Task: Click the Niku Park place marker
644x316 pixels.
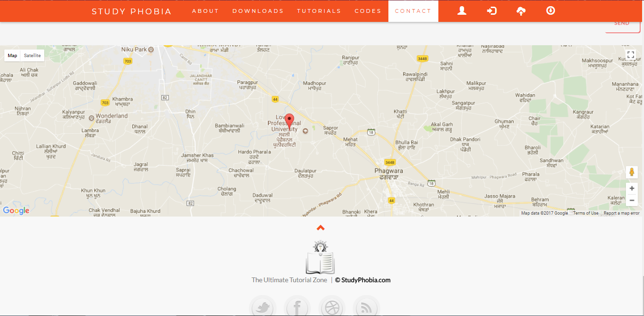Action: coord(151,49)
